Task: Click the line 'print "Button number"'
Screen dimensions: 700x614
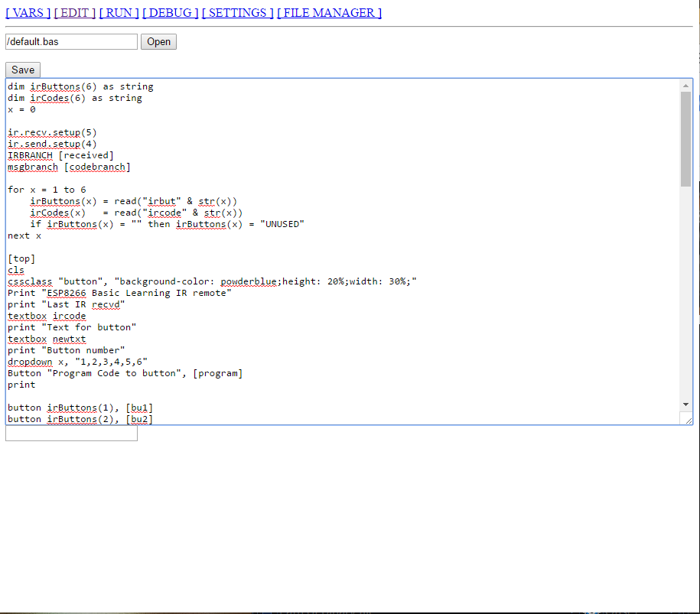Action: [66, 350]
